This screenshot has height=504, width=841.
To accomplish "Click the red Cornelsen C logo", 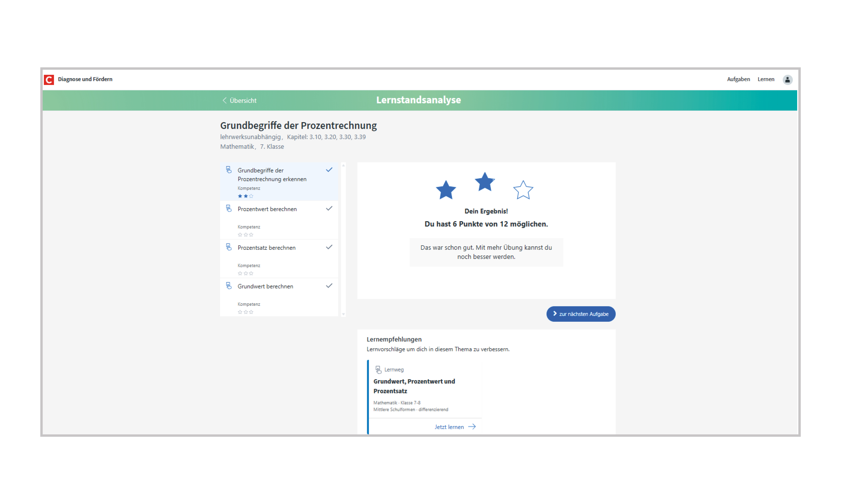I will point(49,79).
